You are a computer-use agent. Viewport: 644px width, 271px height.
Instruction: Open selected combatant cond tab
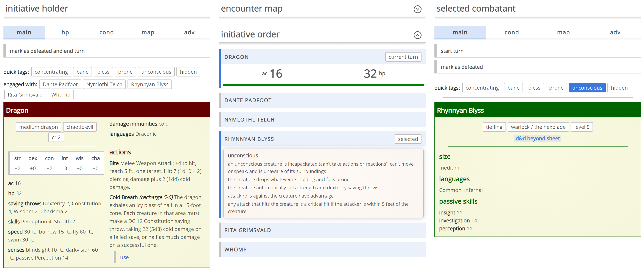click(512, 32)
